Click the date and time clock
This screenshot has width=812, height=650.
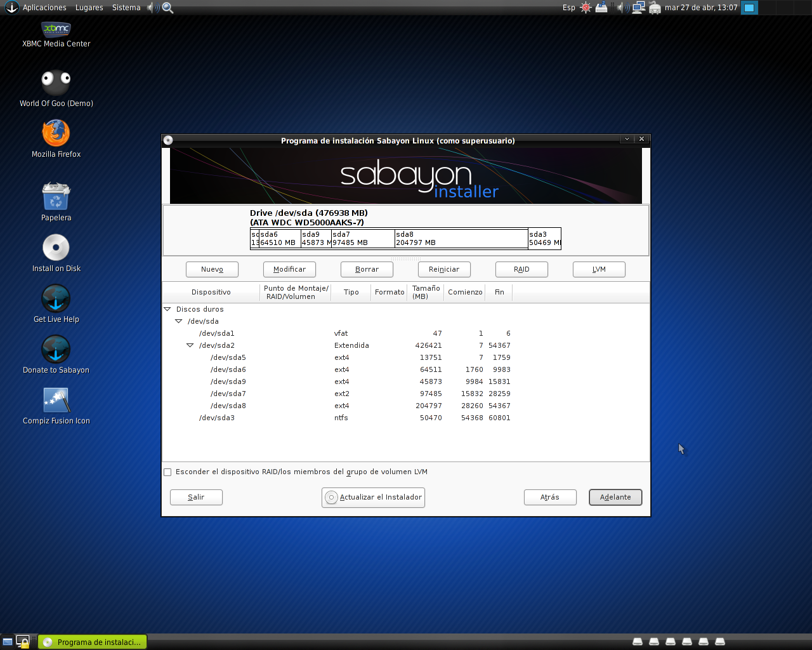[701, 8]
